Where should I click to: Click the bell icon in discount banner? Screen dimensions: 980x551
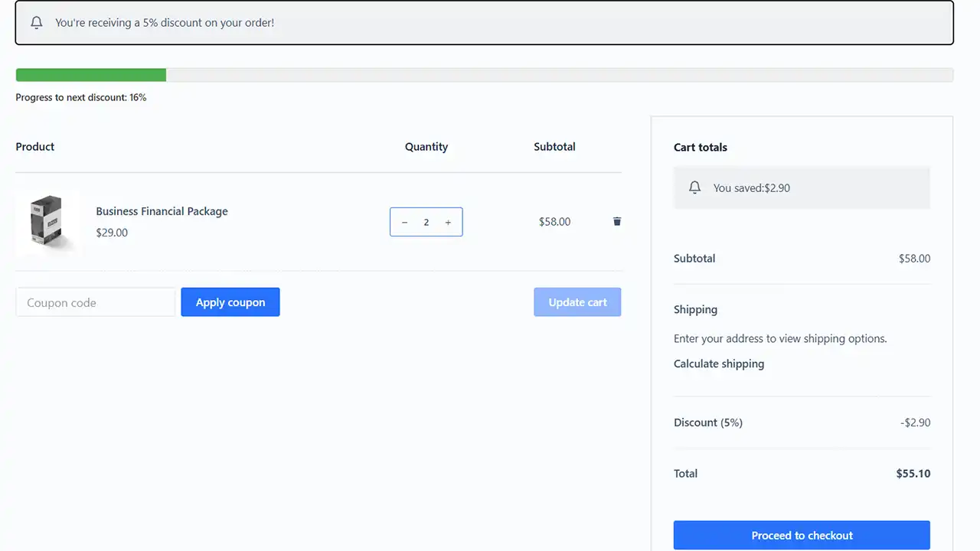tap(36, 23)
